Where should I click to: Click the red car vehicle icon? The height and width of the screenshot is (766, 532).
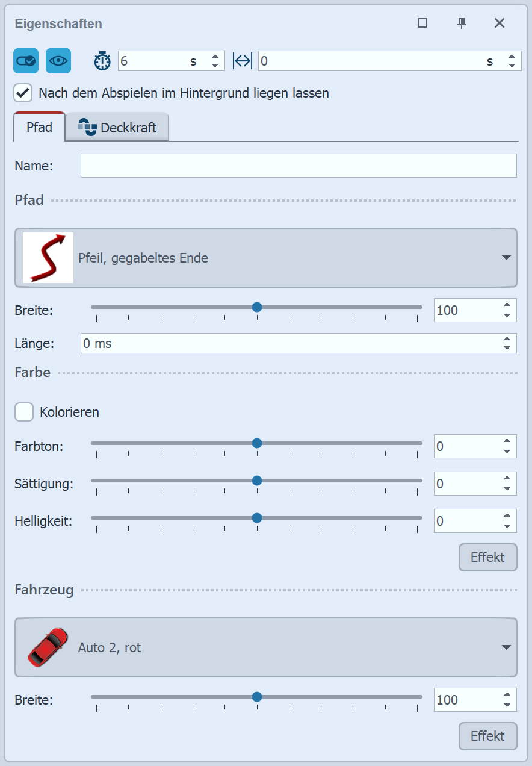click(48, 647)
